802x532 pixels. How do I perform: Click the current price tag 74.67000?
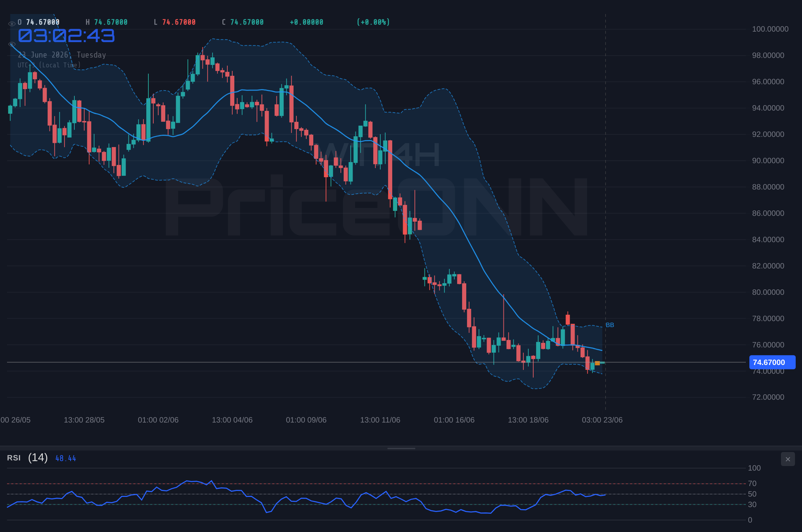point(772,362)
